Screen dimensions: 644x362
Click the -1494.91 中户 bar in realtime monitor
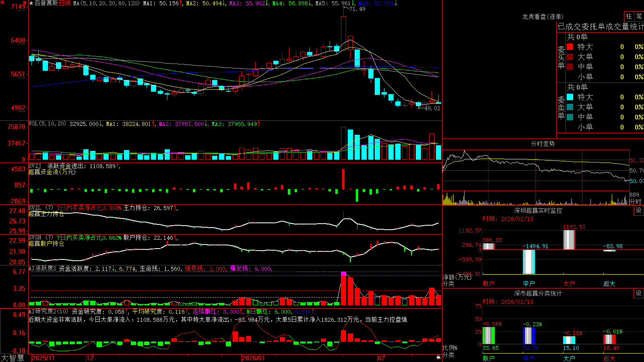(x=529, y=262)
